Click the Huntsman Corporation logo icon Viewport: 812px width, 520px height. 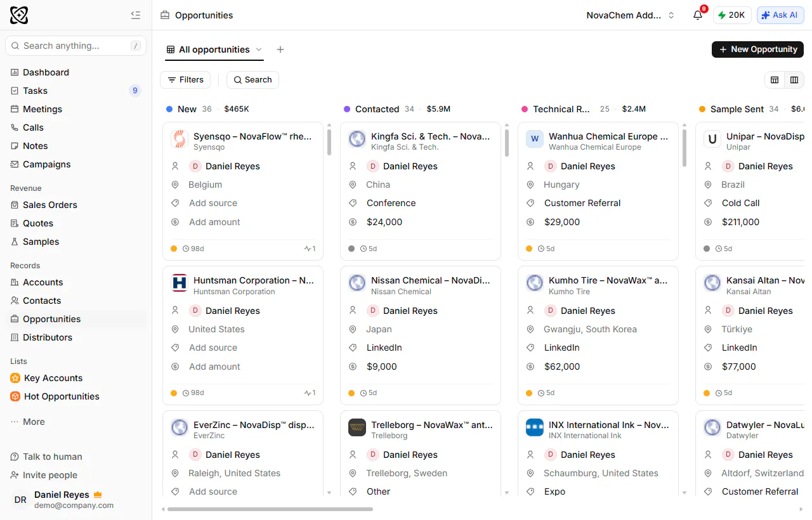pos(180,283)
